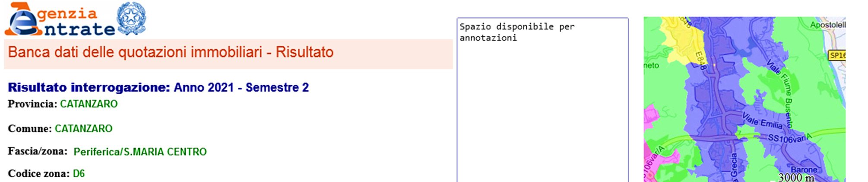868x182 pixels.
Task: Click Periferica/S.MARIA CENTRO zone text
Action: pos(140,152)
